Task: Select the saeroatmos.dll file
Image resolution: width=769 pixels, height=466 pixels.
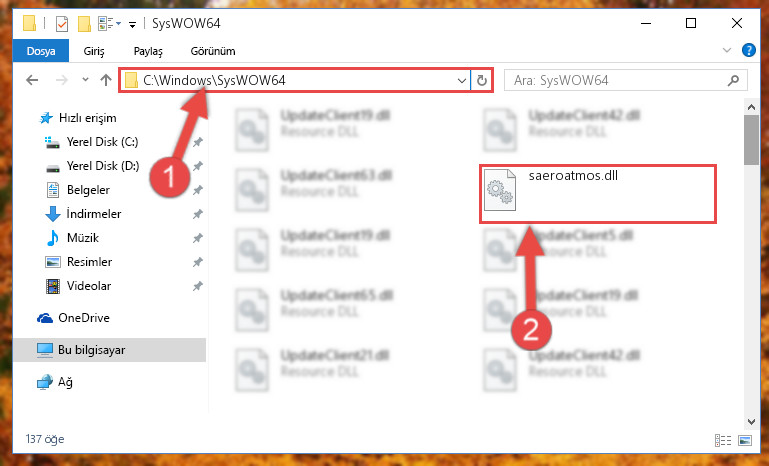Action: coord(597,194)
